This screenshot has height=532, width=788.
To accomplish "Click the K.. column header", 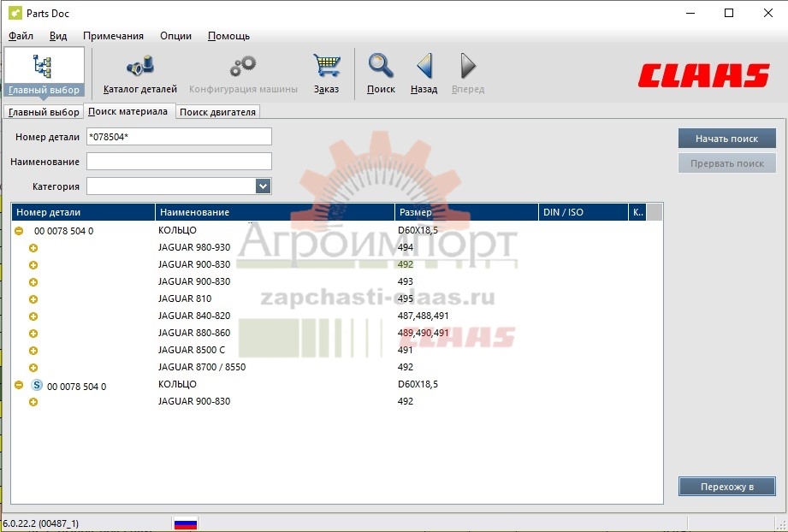I will pos(637,212).
